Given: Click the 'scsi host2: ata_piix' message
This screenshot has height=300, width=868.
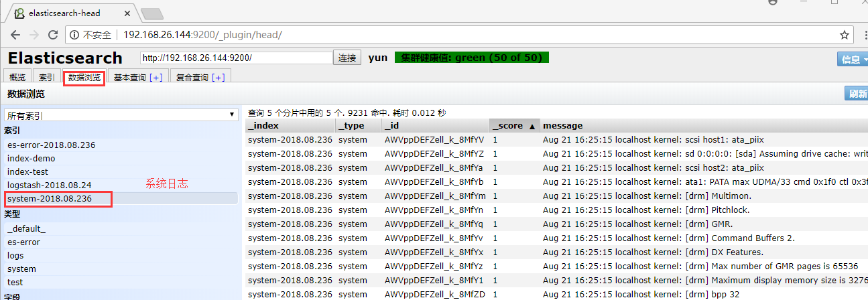Looking at the screenshot, I should 654,167.
